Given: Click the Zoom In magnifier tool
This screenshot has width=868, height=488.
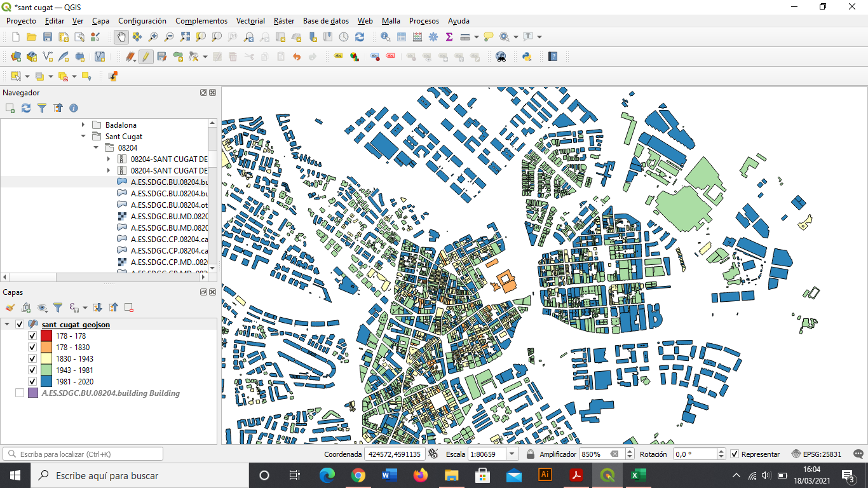Looking at the screenshot, I should click(x=153, y=37).
